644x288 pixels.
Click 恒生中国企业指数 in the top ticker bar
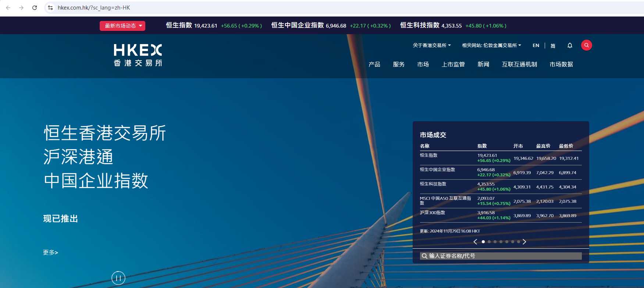click(x=298, y=25)
